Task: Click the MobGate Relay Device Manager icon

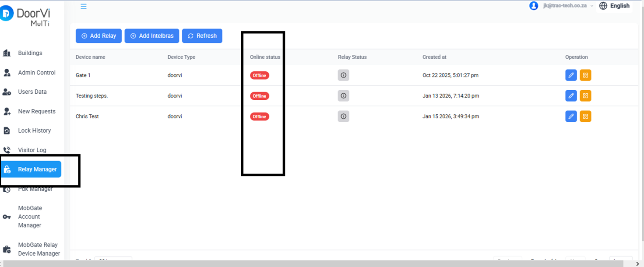Action: point(7,249)
